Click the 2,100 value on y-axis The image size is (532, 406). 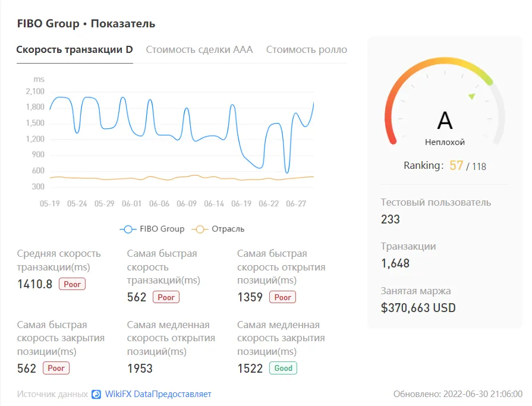(x=35, y=91)
